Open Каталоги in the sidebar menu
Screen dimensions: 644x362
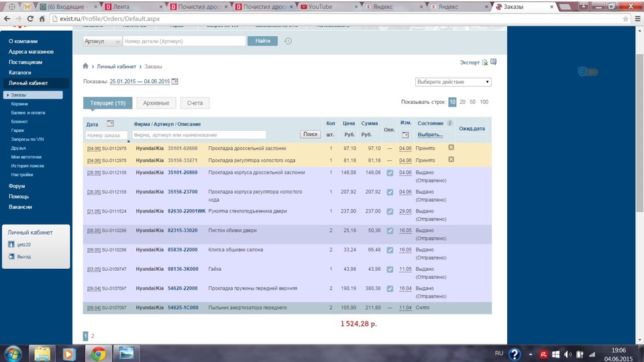(x=19, y=72)
